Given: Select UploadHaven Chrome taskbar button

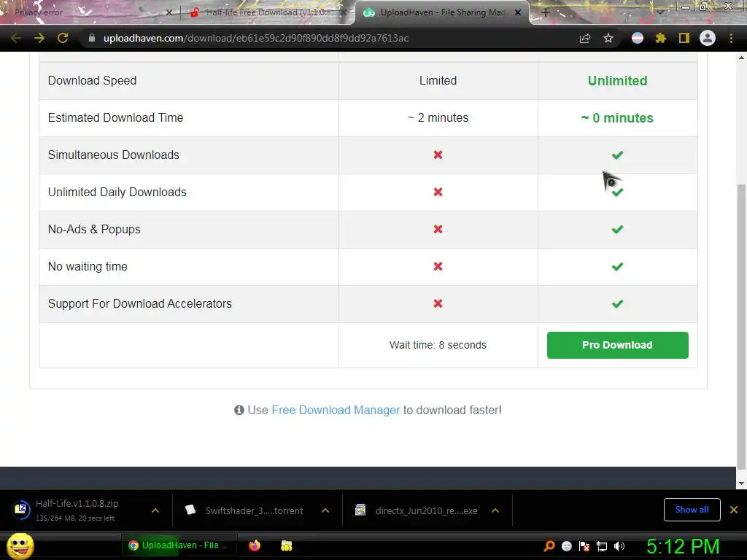Looking at the screenshot, I should point(179,545).
